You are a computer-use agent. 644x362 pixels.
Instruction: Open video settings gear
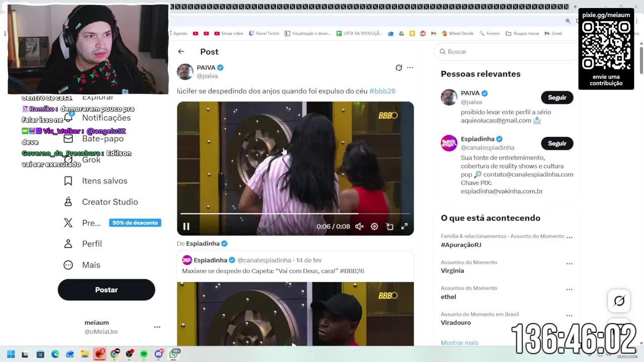pyautogui.click(x=374, y=227)
